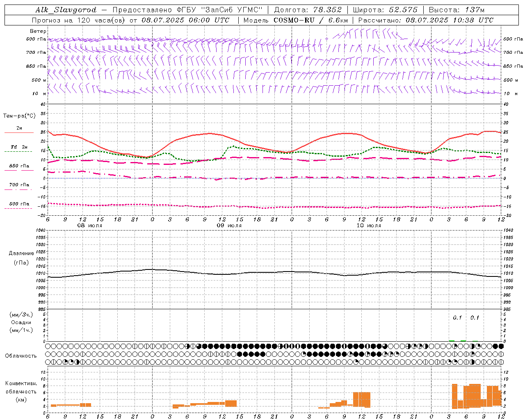Screen dimensions: 525x420
Task: Select the latitude value "Широта: 52.575"
Action: [x=385, y=10]
